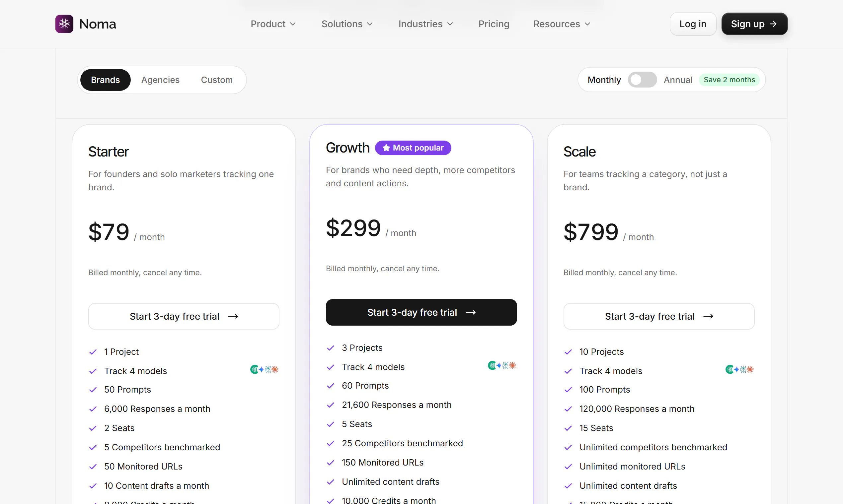The image size is (843, 504).
Task: Click the $299 price text
Action: (353, 228)
